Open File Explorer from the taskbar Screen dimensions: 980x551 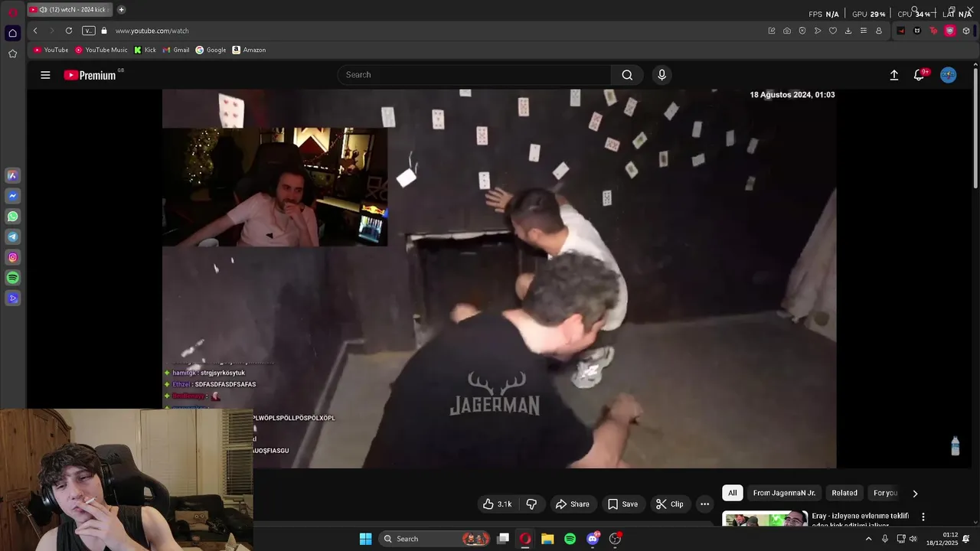tap(547, 539)
